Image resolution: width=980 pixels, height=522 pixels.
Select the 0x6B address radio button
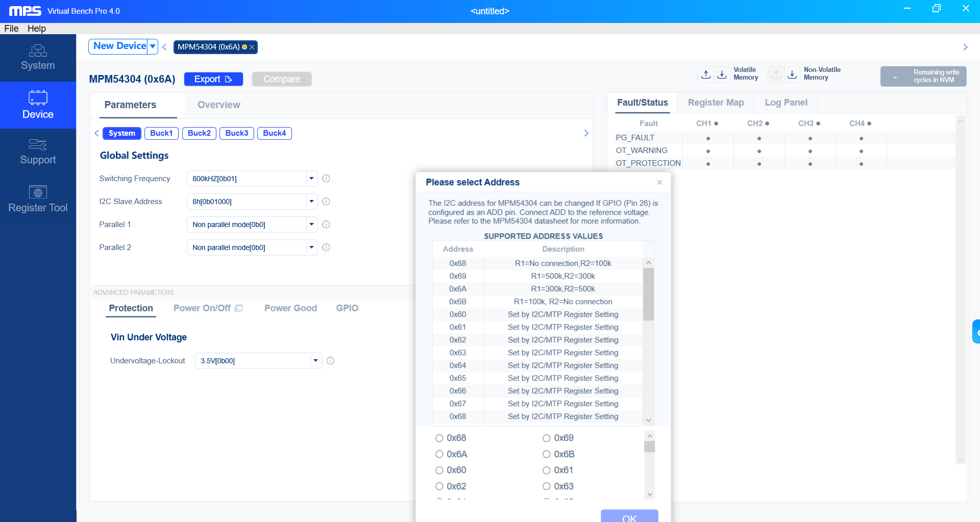pos(546,454)
